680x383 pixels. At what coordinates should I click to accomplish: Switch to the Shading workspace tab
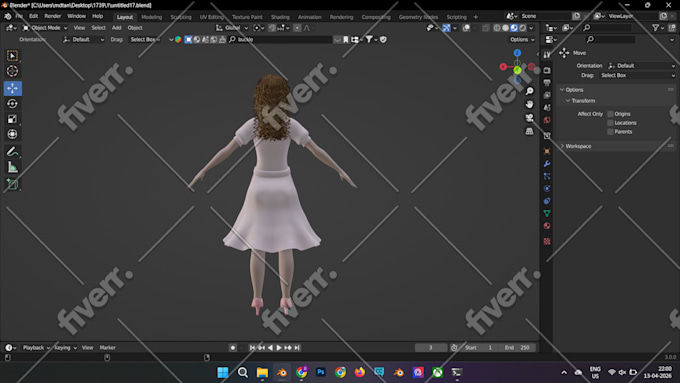280,17
